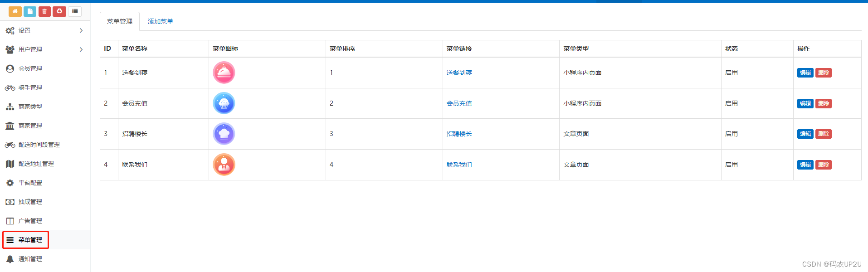Follow the 联系我们 menu link
Image resolution: width=868 pixels, height=272 pixels.
[x=459, y=165]
